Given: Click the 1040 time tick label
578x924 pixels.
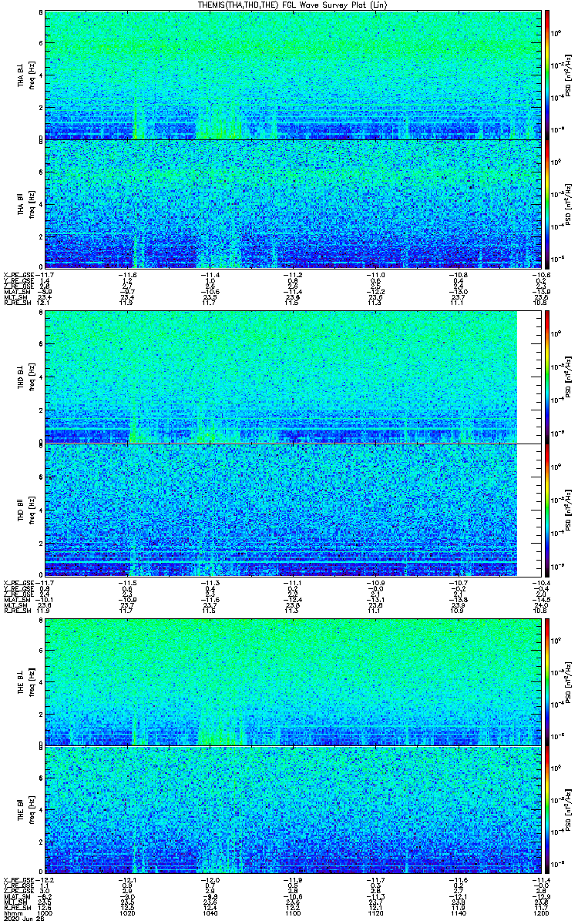Looking at the screenshot, I should 210,913.
